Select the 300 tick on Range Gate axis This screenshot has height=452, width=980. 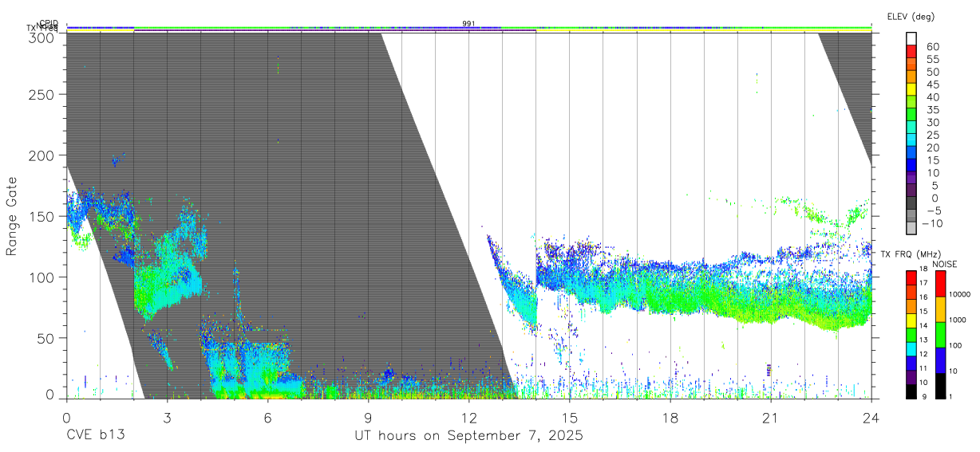point(41,37)
